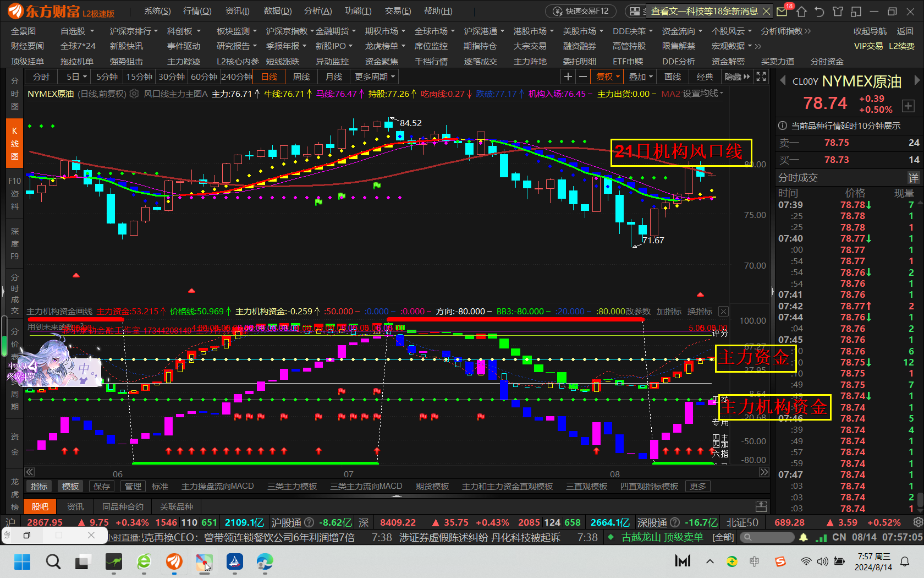924x578 pixels.
Task: Show more items after 分析师指数
Action: (807, 31)
